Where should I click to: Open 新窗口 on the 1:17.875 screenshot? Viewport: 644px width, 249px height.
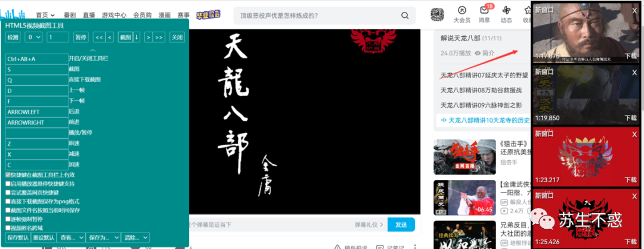(x=544, y=10)
